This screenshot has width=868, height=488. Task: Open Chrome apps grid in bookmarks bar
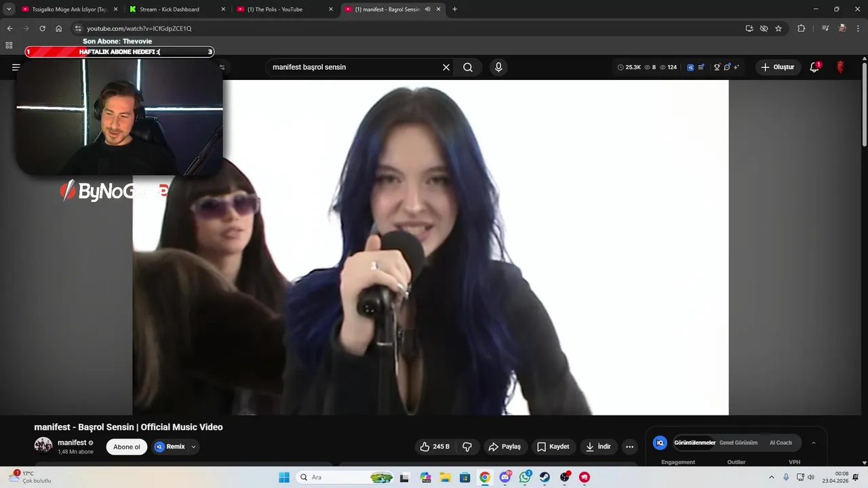(x=9, y=45)
